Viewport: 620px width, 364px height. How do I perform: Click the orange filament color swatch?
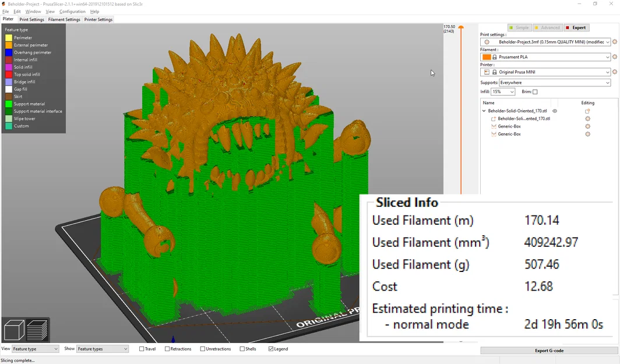(487, 57)
